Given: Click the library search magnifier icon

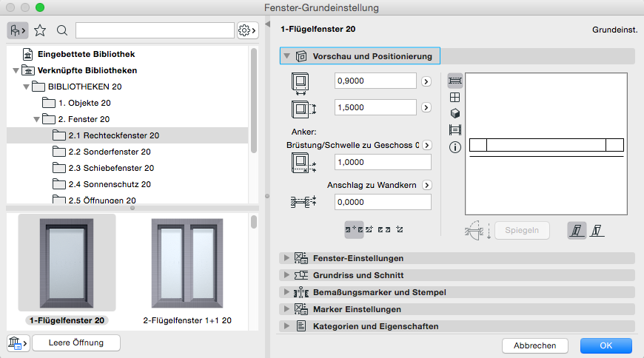Looking at the screenshot, I should tap(62, 30).
